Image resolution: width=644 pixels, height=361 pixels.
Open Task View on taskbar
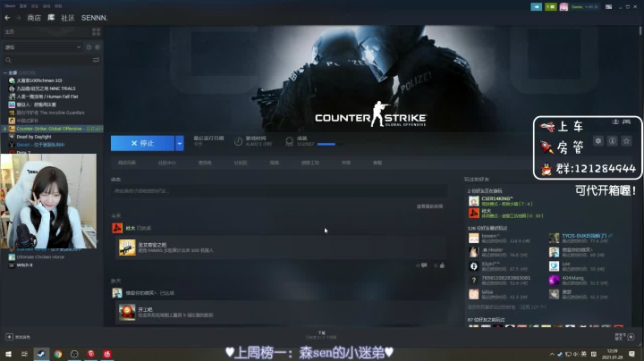pyautogui.click(x=25, y=354)
